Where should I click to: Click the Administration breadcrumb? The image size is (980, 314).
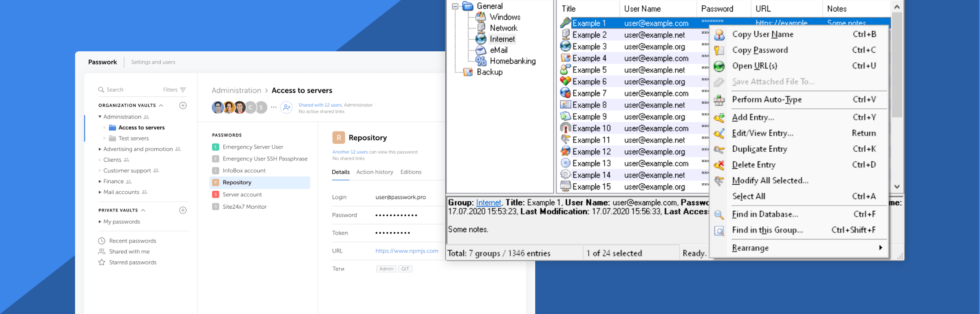[236, 90]
